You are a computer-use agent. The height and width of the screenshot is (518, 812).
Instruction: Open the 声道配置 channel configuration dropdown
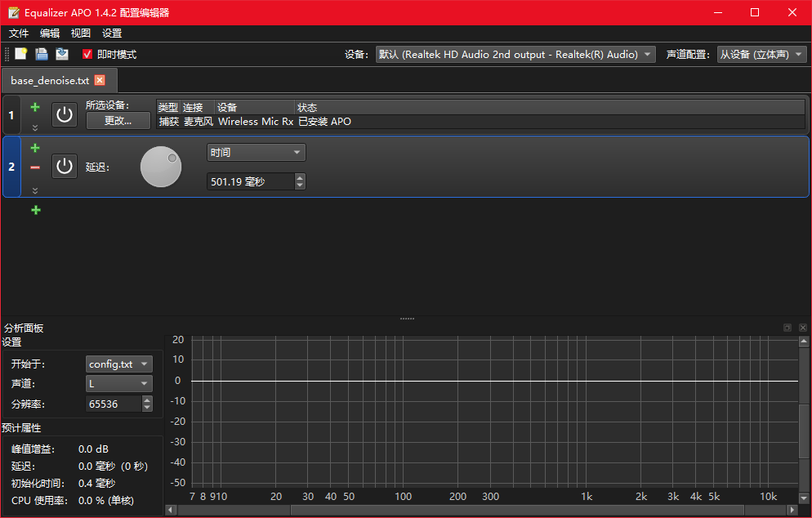(x=762, y=55)
